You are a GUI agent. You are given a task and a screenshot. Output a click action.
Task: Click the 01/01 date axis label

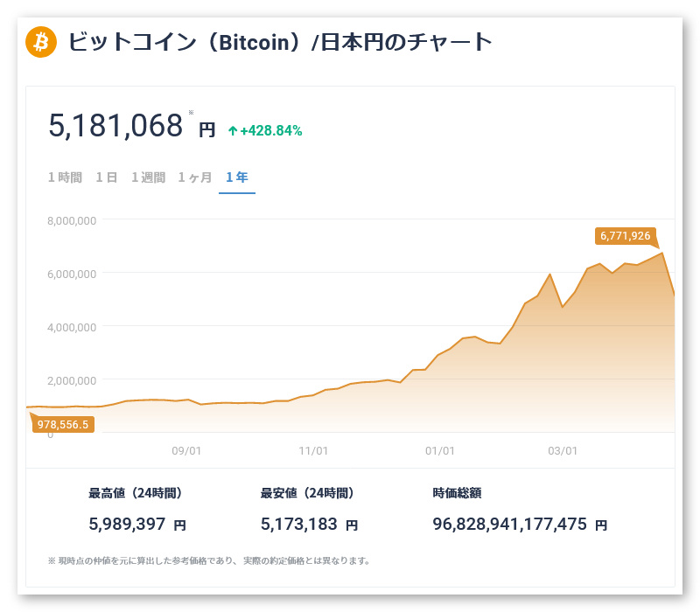click(x=439, y=451)
